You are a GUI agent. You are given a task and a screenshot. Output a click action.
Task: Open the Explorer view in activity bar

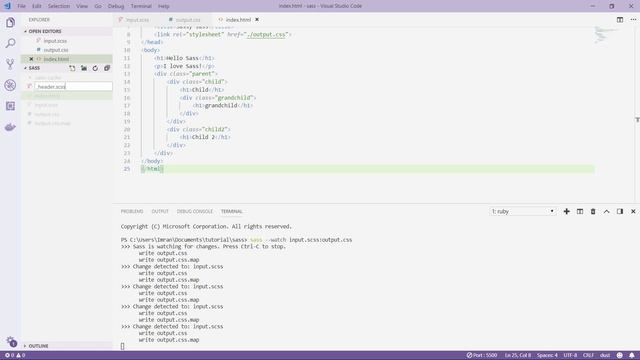[10, 22]
